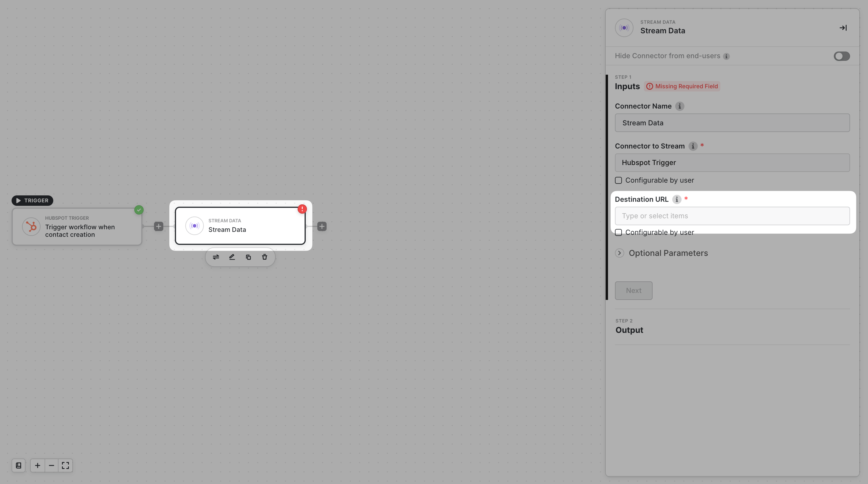Image resolution: width=868 pixels, height=484 pixels.
Task: Expand the Optional Parameters section
Action: point(619,253)
